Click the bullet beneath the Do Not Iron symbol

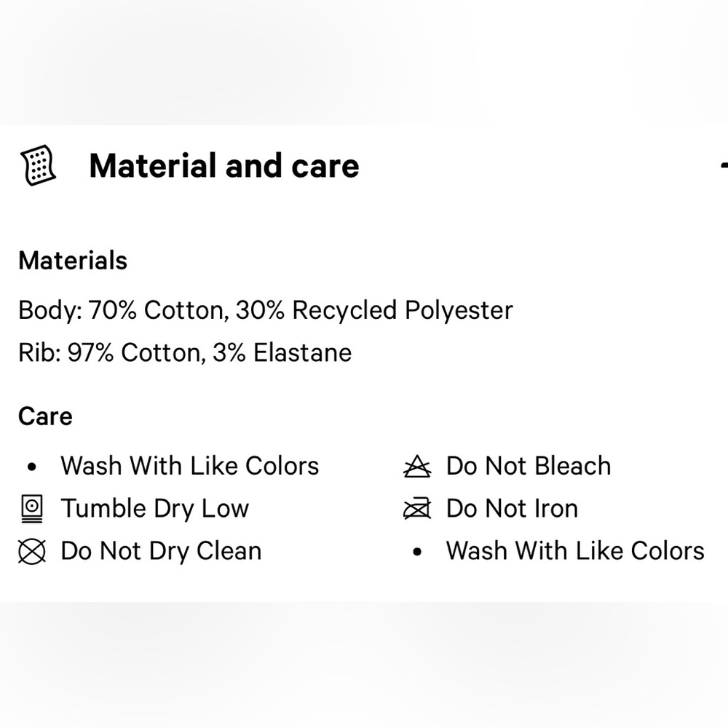(417, 552)
